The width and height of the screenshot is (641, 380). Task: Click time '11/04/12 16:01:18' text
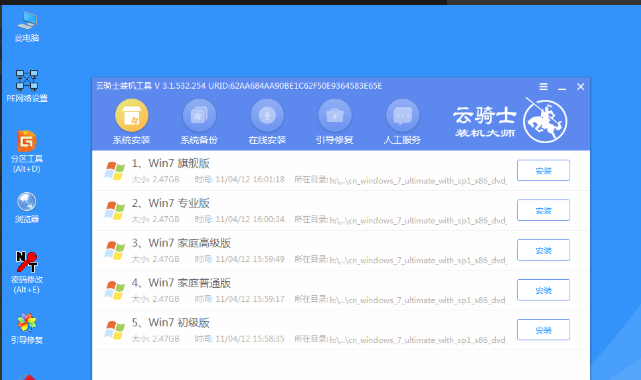point(250,179)
